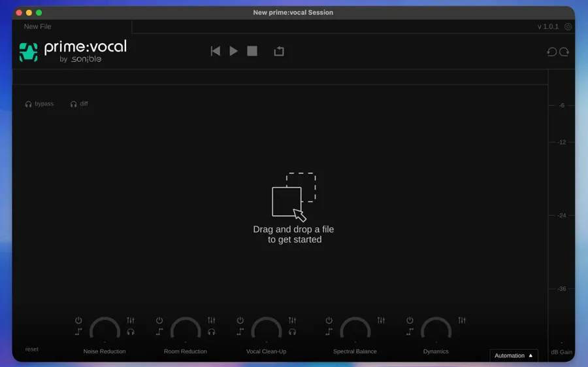Jump to start with rewind icon
The image size is (588, 367).
click(215, 51)
